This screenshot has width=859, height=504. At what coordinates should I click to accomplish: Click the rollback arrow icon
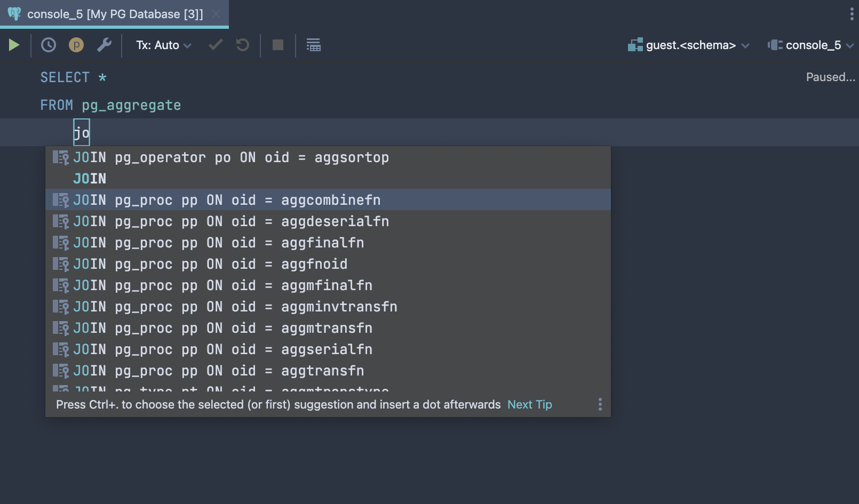tap(243, 45)
